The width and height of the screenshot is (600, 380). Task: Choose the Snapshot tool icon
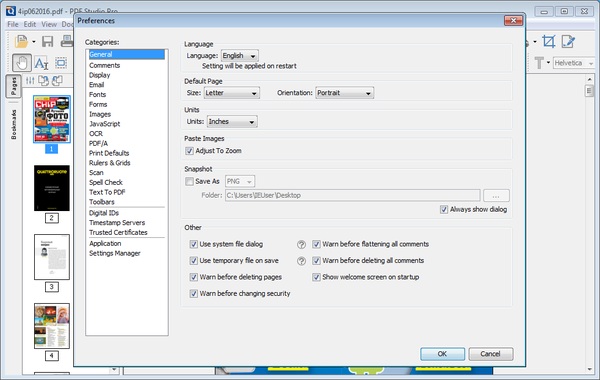click(61, 62)
